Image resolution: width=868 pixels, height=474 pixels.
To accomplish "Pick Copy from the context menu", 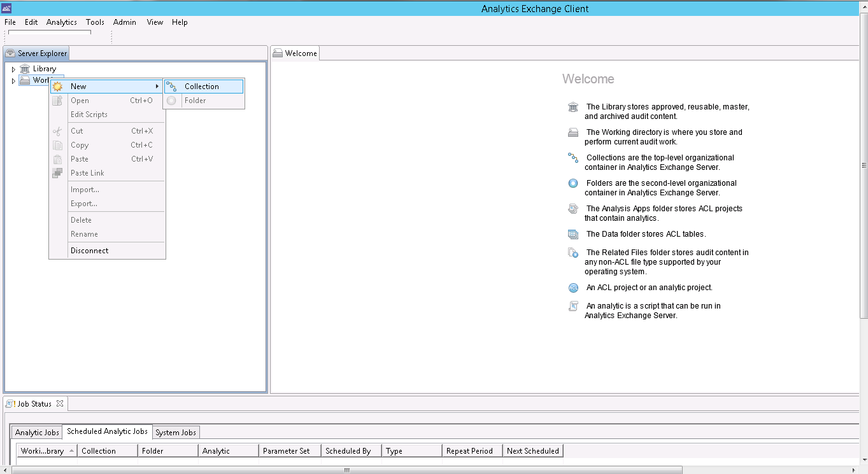I will (107, 145).
